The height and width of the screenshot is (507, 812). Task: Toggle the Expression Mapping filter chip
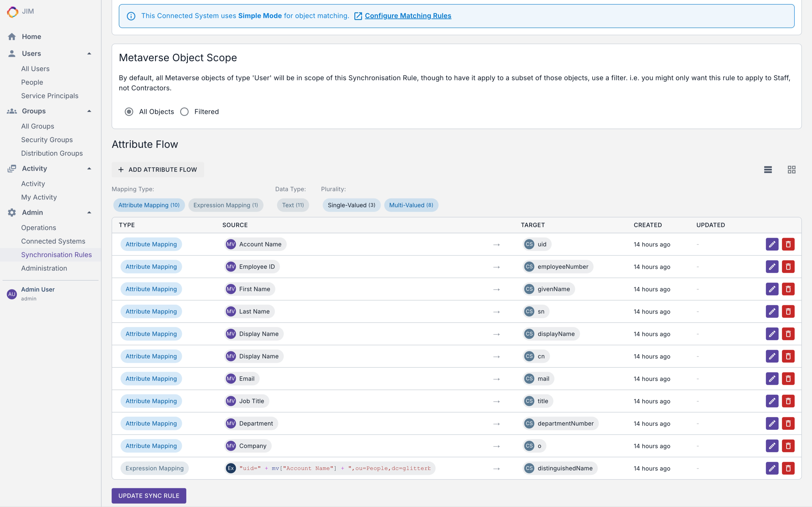coord(225,205)
